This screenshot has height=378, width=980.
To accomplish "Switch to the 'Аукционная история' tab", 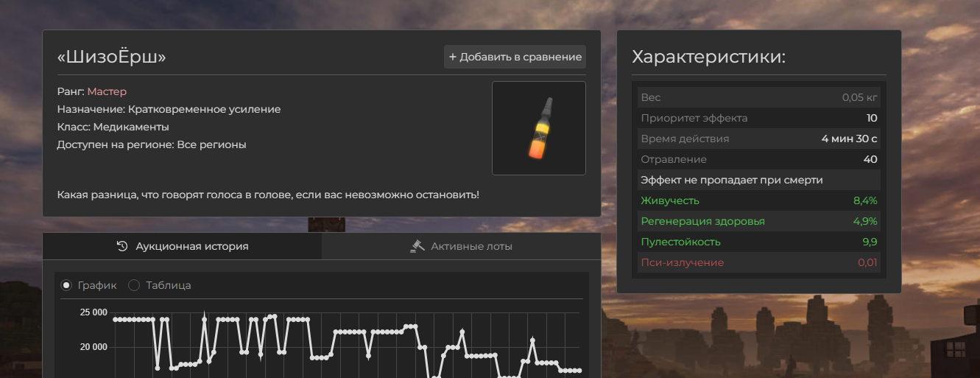I will click(183, 246).
